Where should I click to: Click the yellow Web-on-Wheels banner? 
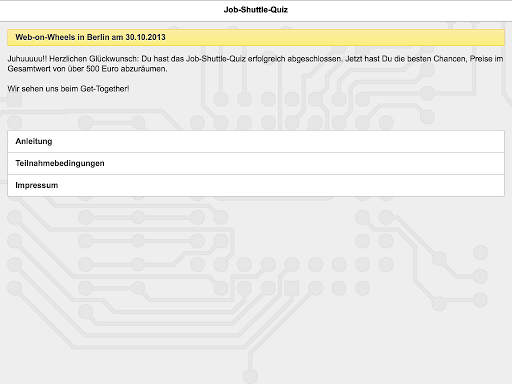tap(256, 37)
